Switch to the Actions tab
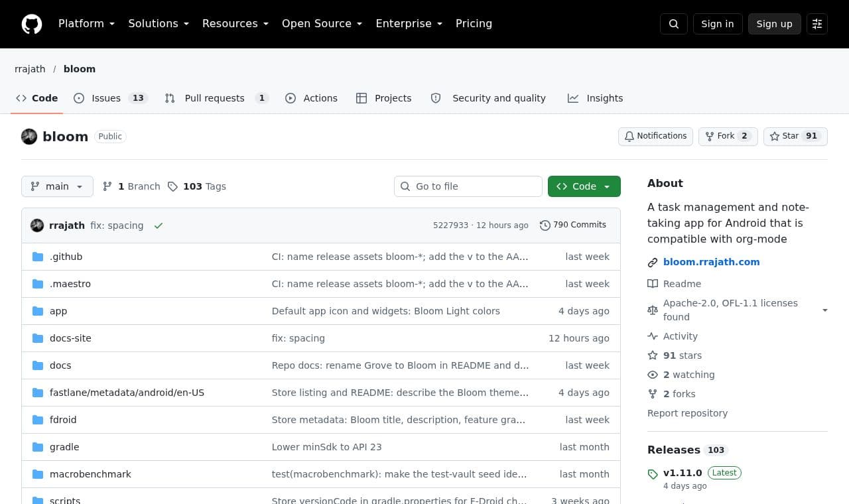The width and height of the screenshot is (849, 504). click(311, 98)
